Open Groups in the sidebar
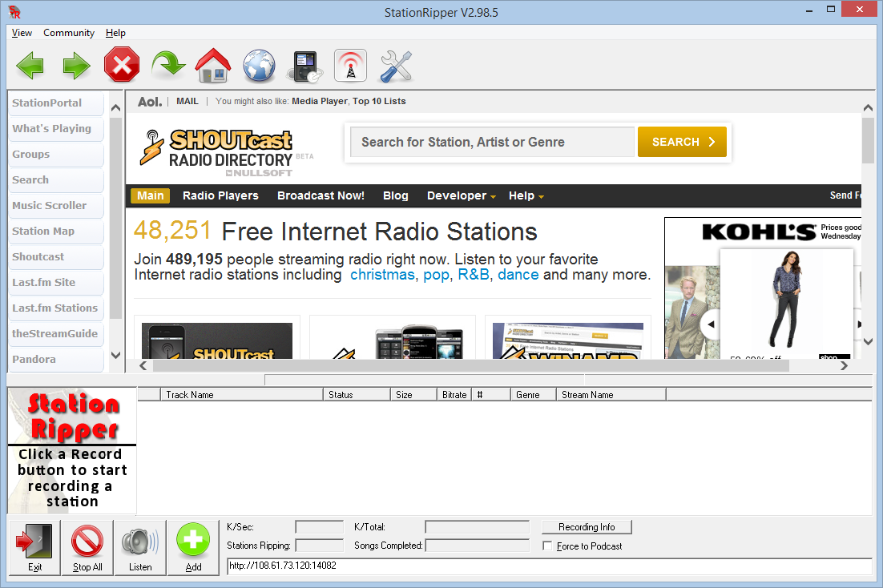 coord(56,155)
